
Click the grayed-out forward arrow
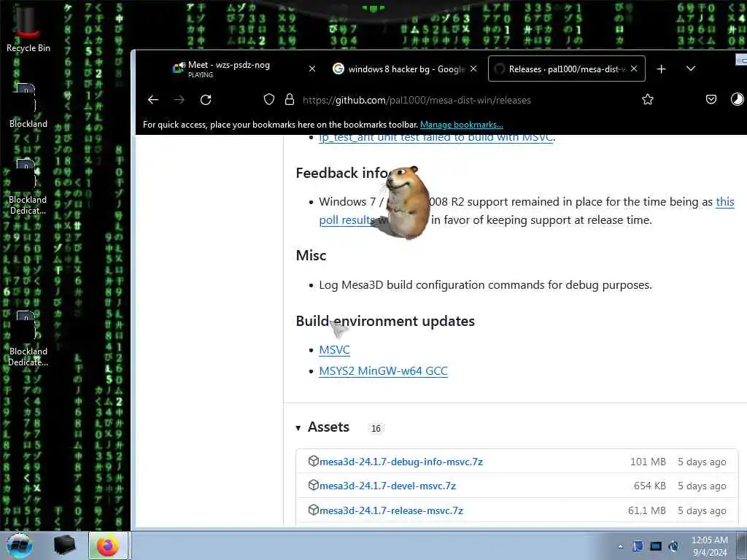179,99
